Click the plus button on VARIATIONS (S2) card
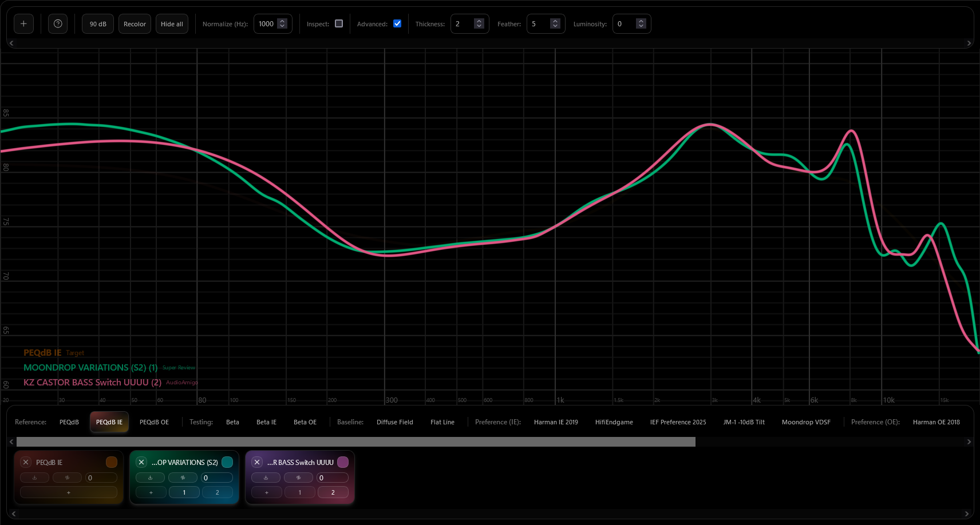The image size is (980, 525). (151, 492)
